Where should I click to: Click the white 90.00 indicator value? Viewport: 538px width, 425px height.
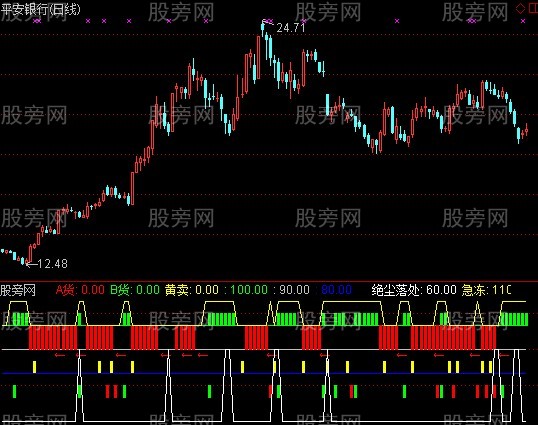tap(294, 290)
